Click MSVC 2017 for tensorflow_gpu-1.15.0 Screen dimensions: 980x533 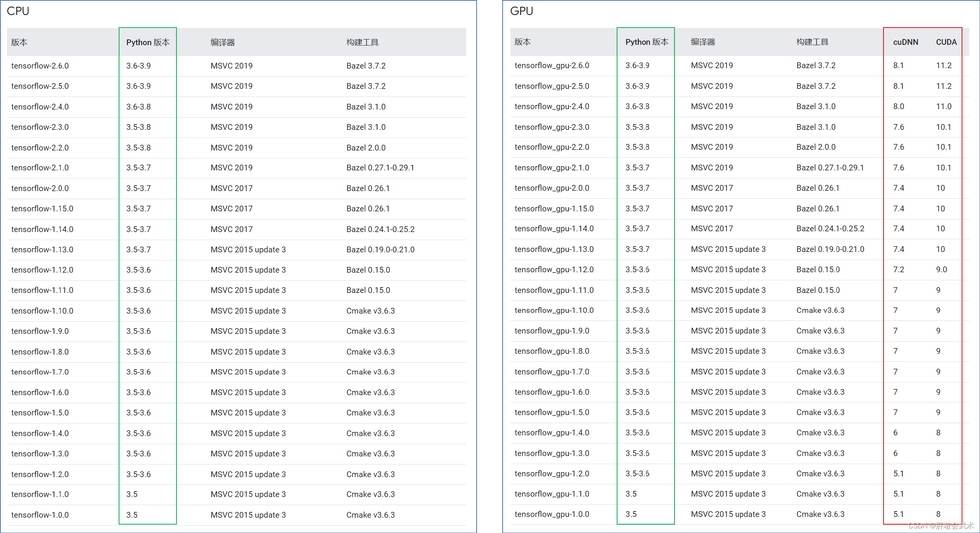click(x=712, y=209)
